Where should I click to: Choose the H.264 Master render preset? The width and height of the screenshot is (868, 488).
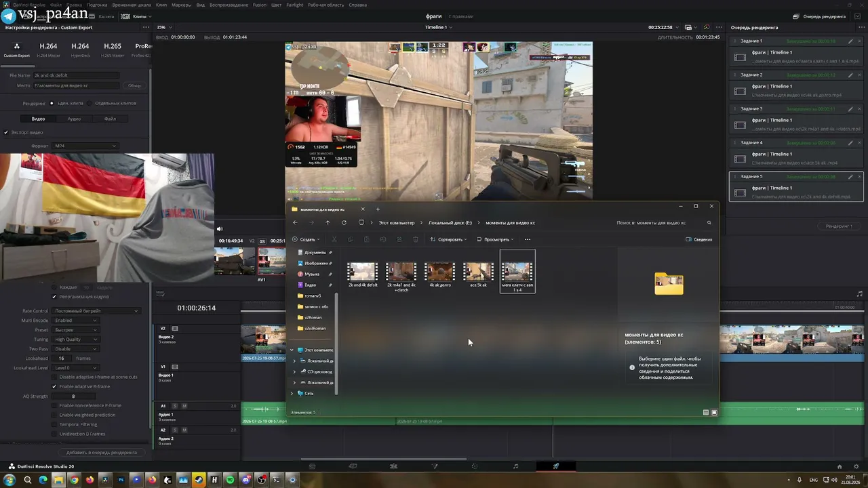[x=48, y=48]
